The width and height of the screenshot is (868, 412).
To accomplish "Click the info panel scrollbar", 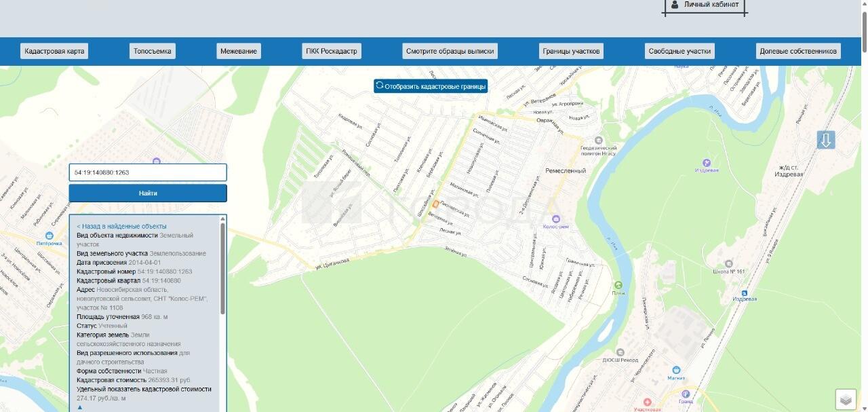I will [x=222, y=268].
